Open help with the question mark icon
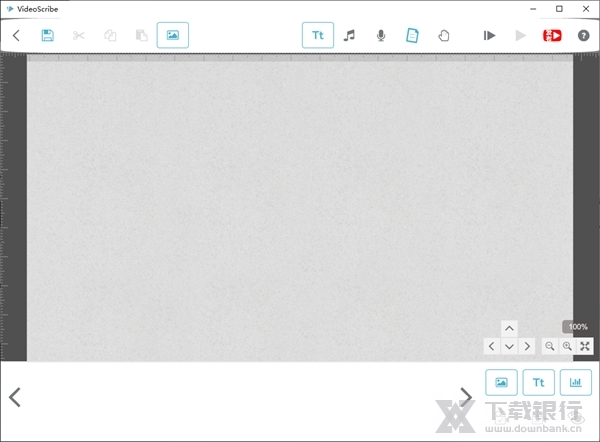This screenshot has width=600, height=442. (583, 36)
